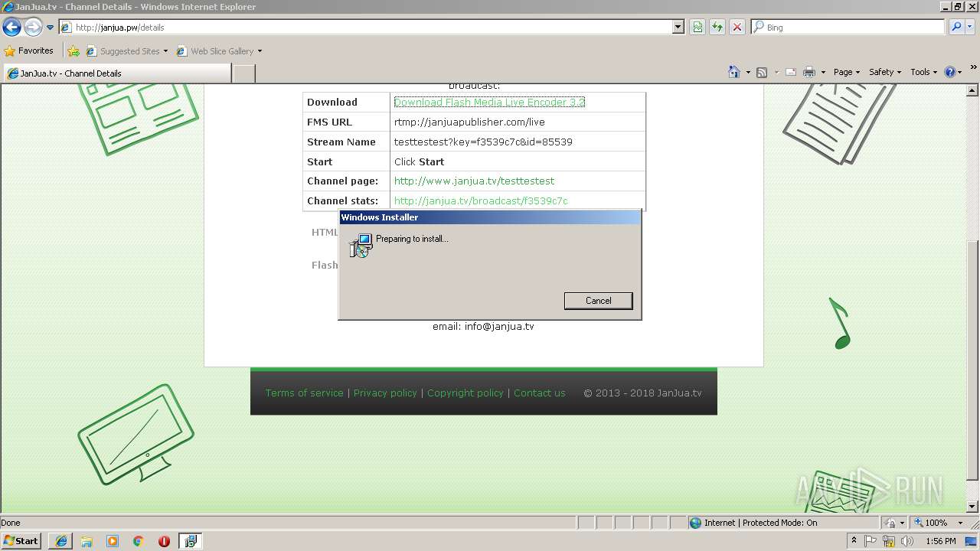Open the Page menu
The height and width of the screenshot is (551, 980).
click(847, 72)
